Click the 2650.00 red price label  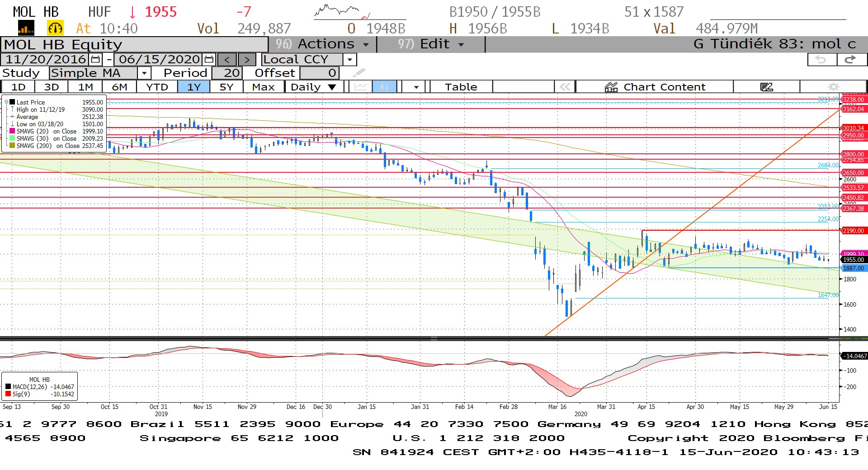[853, 173]
